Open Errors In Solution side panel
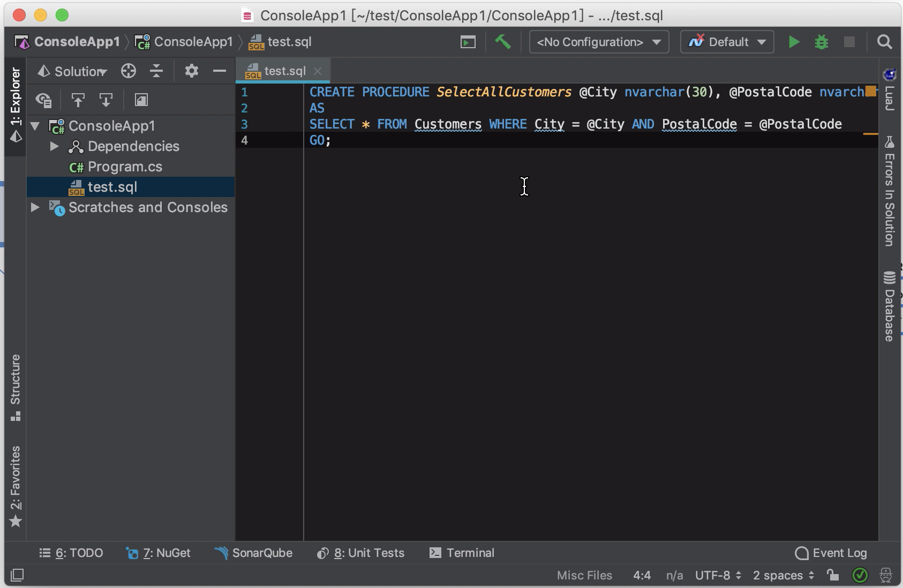 890,191
